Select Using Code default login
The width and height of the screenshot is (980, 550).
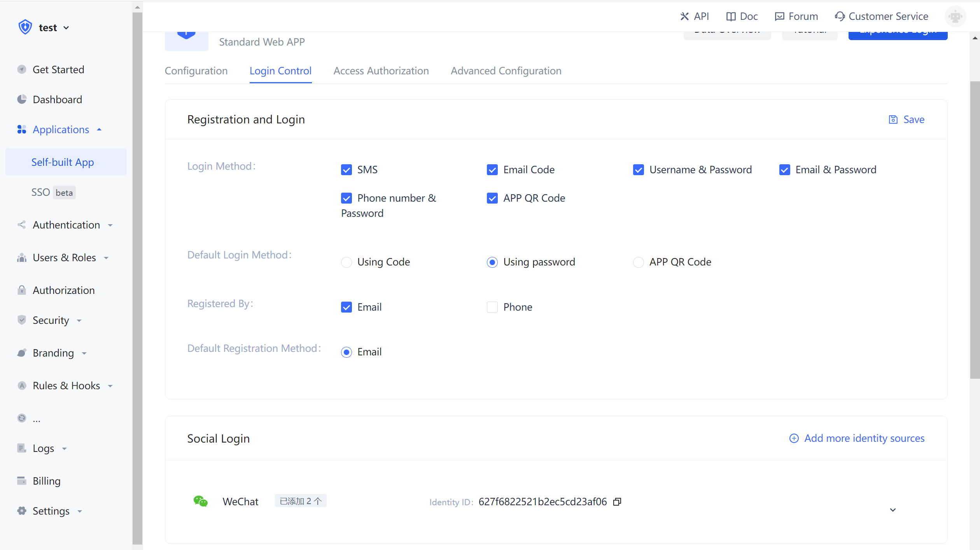(x=346, y=262)
